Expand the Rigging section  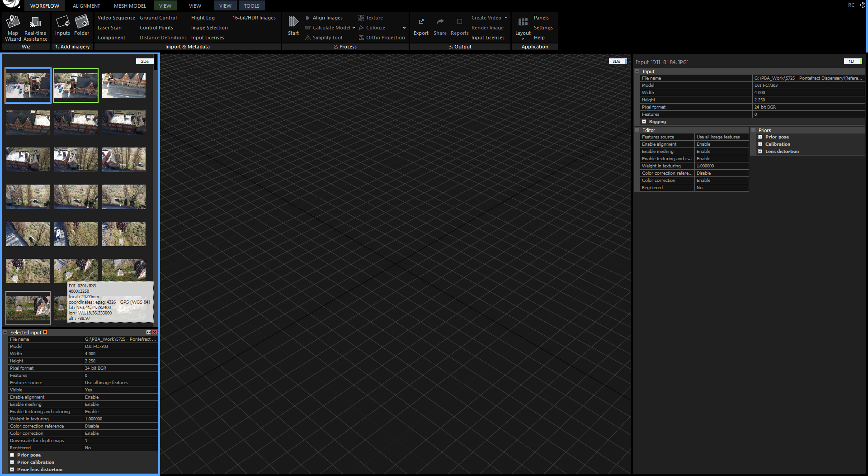[644, 122]
